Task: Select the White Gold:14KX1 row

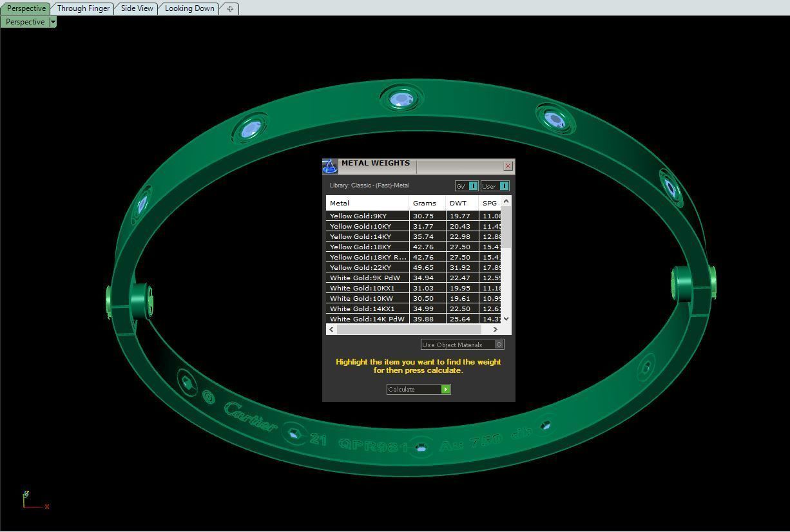Action: point(413,309)
